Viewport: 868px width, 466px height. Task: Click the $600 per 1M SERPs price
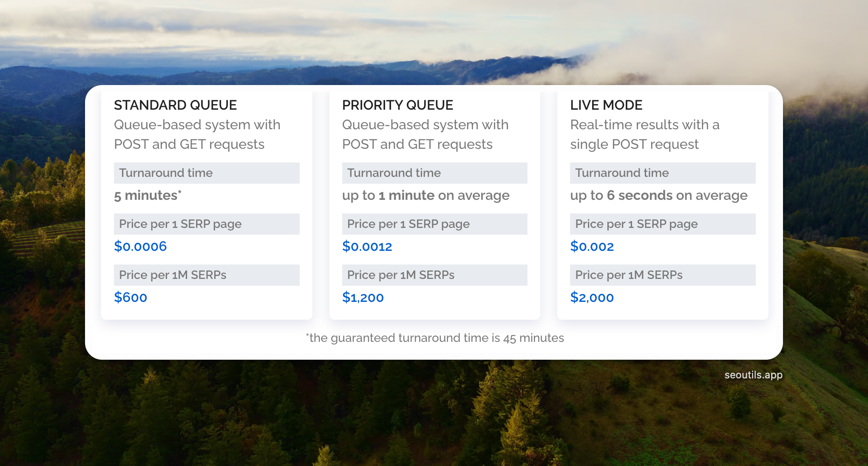[130, 298]
